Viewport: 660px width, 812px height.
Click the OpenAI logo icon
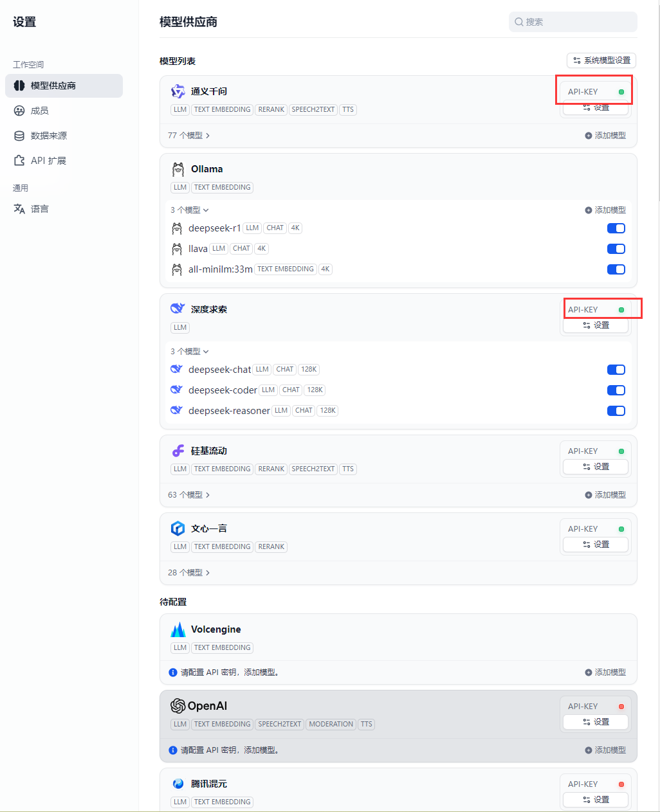178,706
